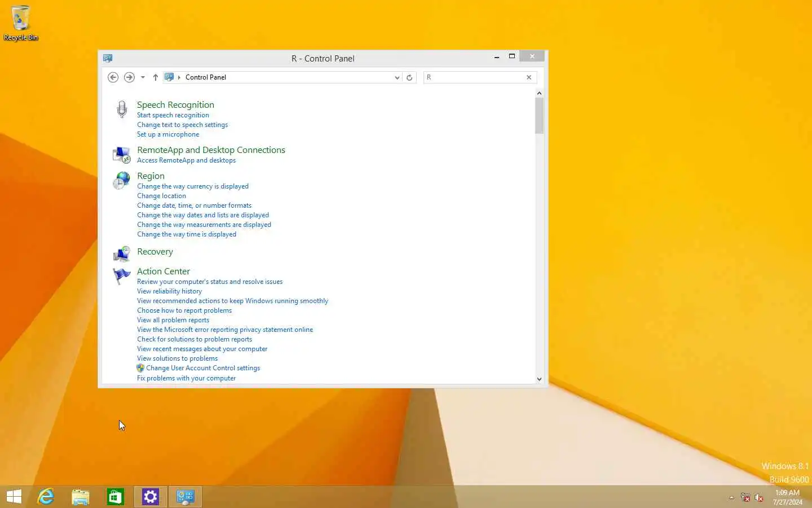This screenshot has width=812, height=508.
Task: Click Set up a microphone
Action: (x=168, y=134)
